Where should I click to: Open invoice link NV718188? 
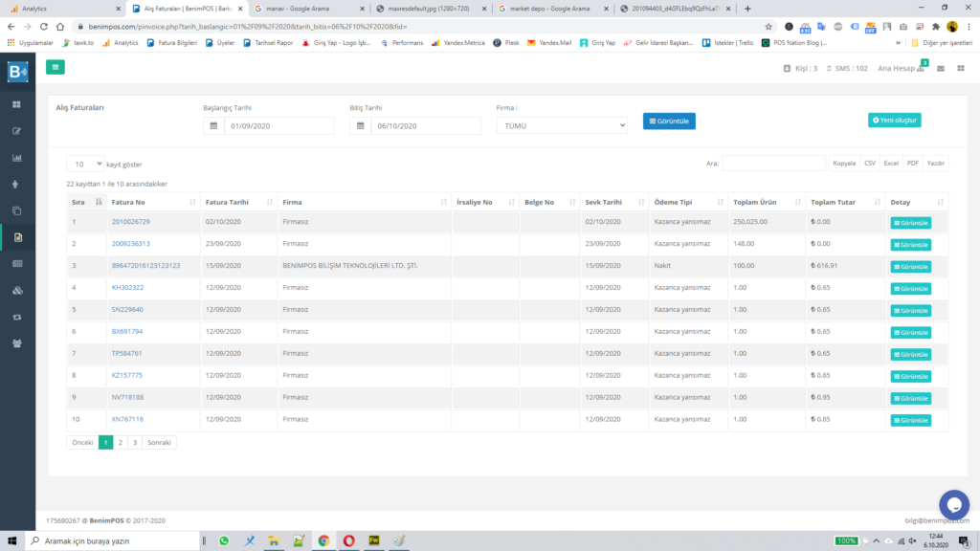pyautogui.click(x=127, y=397)
